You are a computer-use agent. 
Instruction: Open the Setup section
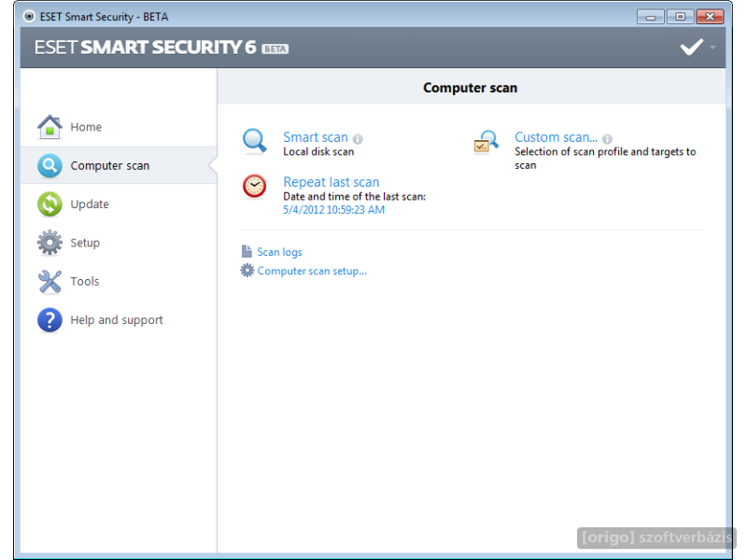click(85, 243)
